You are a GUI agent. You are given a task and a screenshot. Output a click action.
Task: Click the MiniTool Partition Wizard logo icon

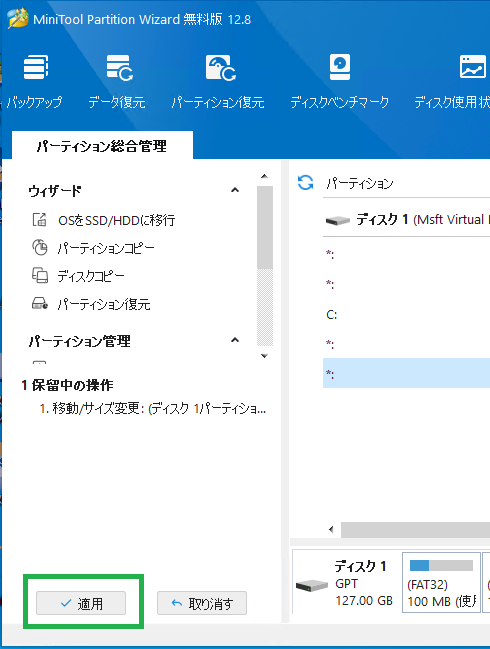coord(18,18)
